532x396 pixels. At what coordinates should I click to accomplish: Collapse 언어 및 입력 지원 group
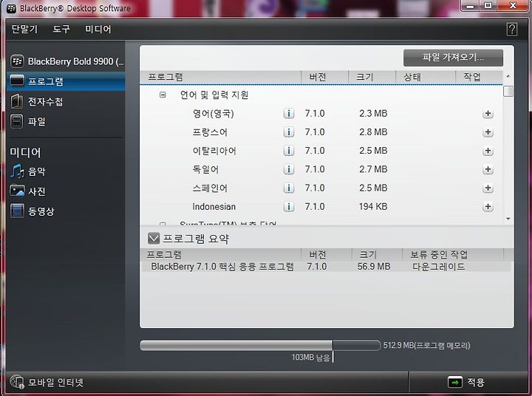tap(163, 95)
